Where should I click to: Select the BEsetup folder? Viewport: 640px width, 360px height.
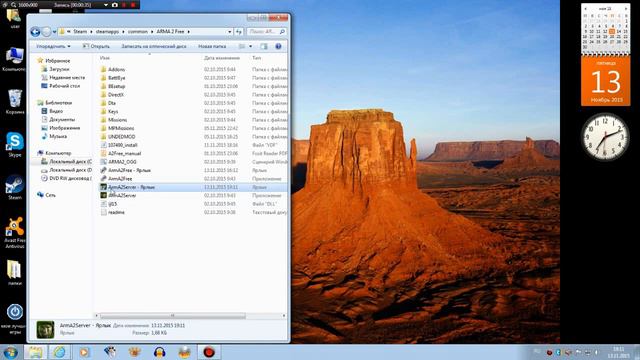pos(117,86)
